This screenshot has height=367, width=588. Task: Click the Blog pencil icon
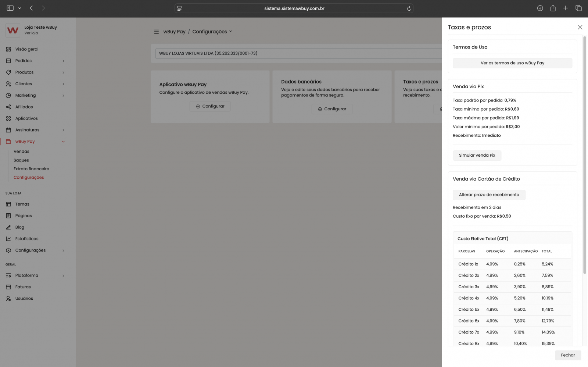click(8, 227)
